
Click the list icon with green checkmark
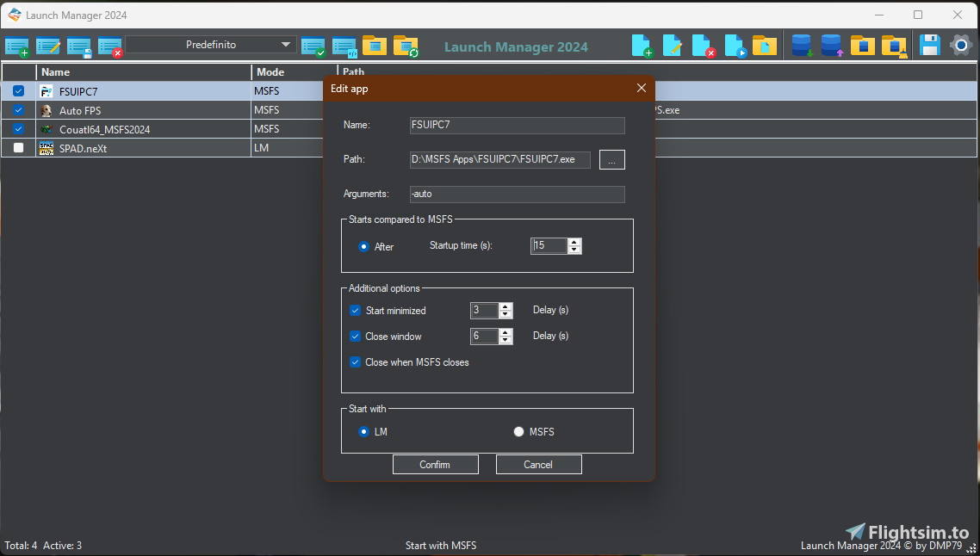pos(313,46)
